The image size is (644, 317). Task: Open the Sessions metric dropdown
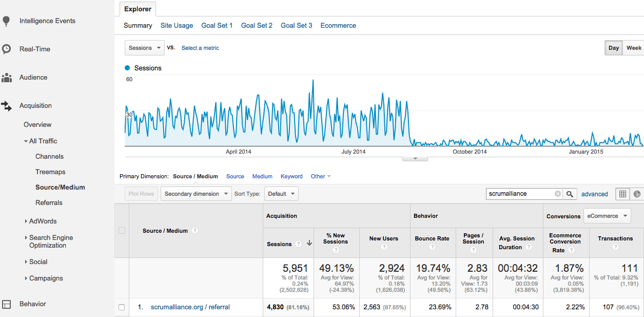coord(144,47)
